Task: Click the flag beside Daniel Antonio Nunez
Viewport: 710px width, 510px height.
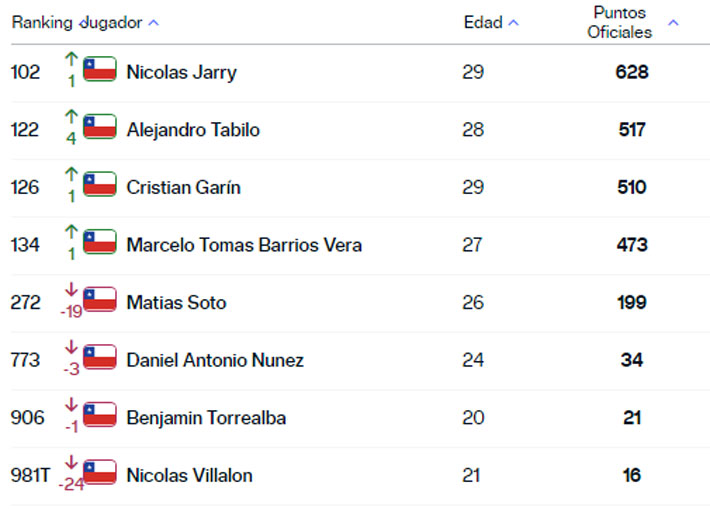Action: coord(100,358)
